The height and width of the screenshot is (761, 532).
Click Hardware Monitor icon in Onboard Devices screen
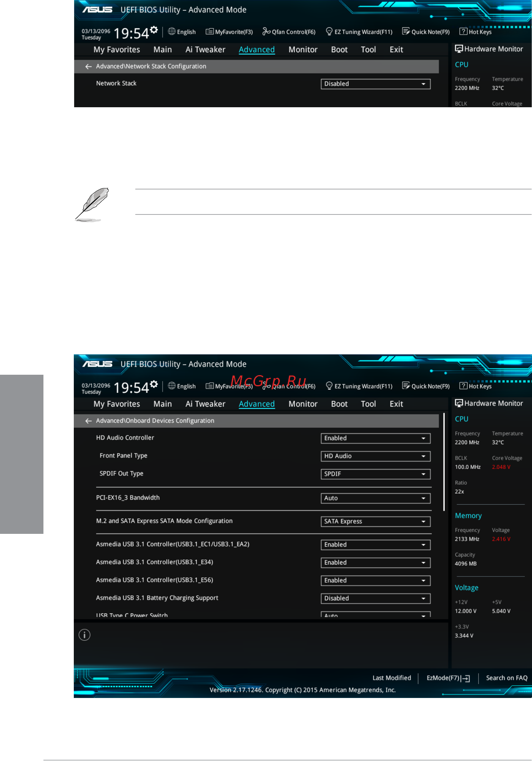pyautogui.click(x=459, y=403)
